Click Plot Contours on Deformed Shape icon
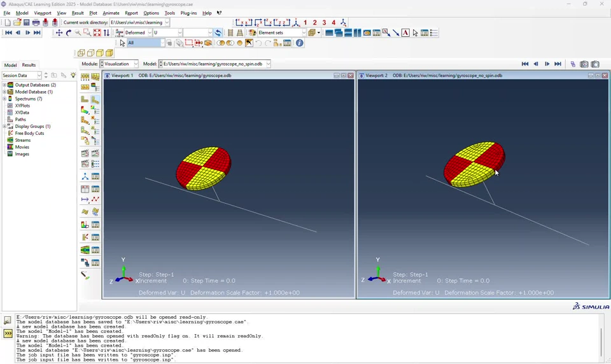This screenshot has height=364, width=611. click(85, 110)
